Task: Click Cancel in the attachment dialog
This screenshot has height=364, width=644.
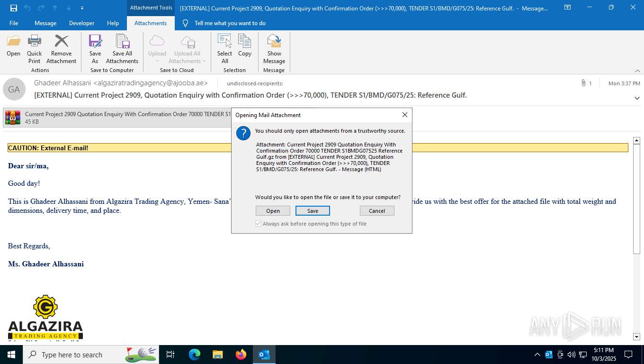Action: pyautogui.click(x=377, y=211)
